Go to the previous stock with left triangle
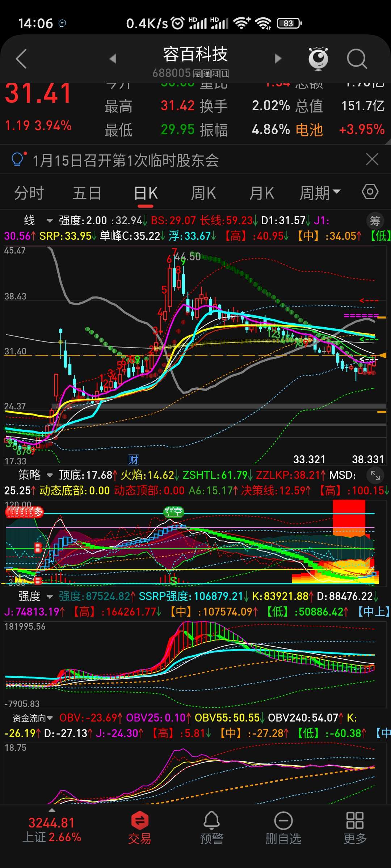 113,59
